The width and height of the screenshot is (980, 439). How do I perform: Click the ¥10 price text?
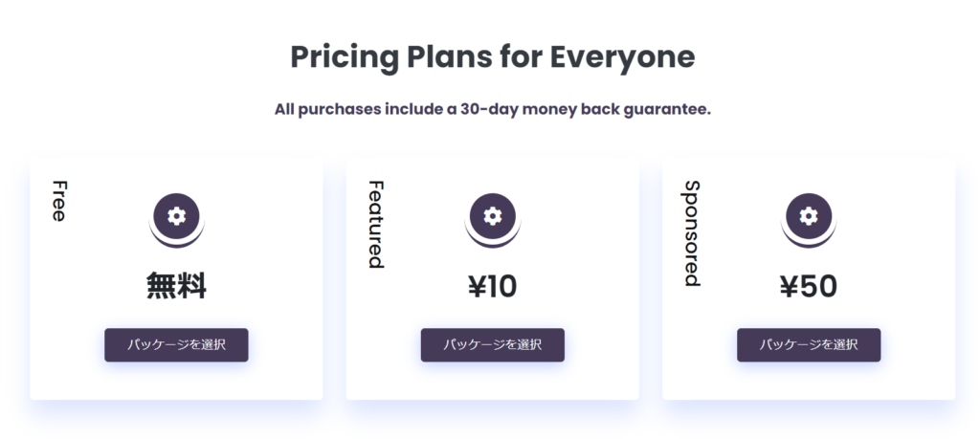click(493, 287)
